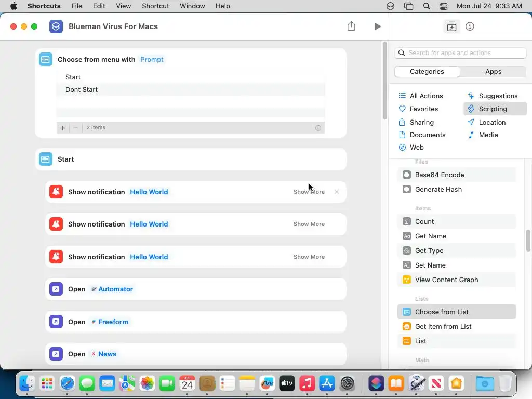
Task: Click the third notification's Hello World text
Action: [x=149, y=257]
